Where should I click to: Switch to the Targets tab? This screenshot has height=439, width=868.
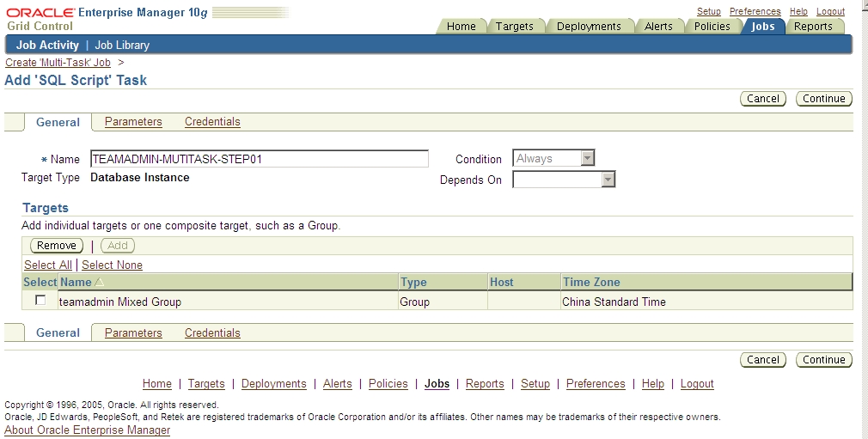click(514, 26)
